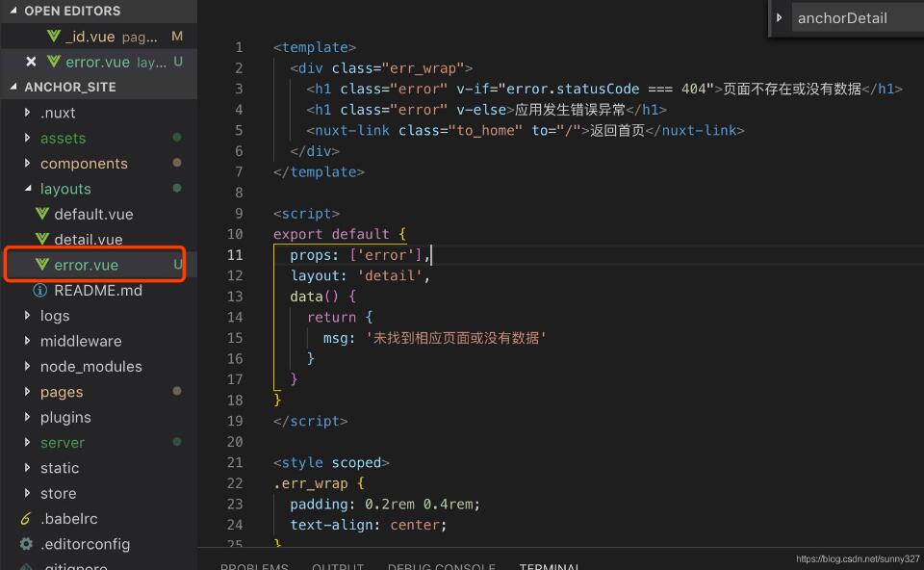Expand the pages folder arrow

27,392
